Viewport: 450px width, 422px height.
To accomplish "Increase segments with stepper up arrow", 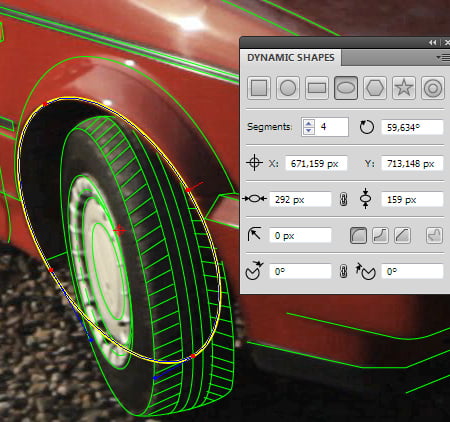I will click(x=309, y=123).
